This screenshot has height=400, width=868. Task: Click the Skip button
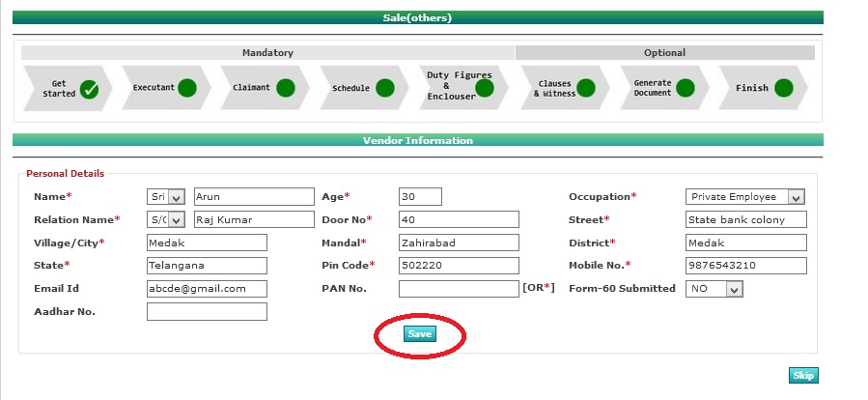coord(803,376)
